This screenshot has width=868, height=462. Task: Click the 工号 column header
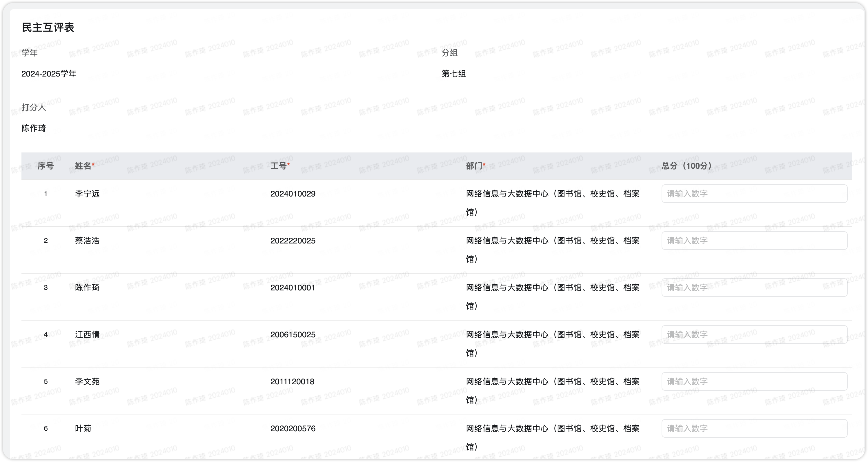point(278,166)
